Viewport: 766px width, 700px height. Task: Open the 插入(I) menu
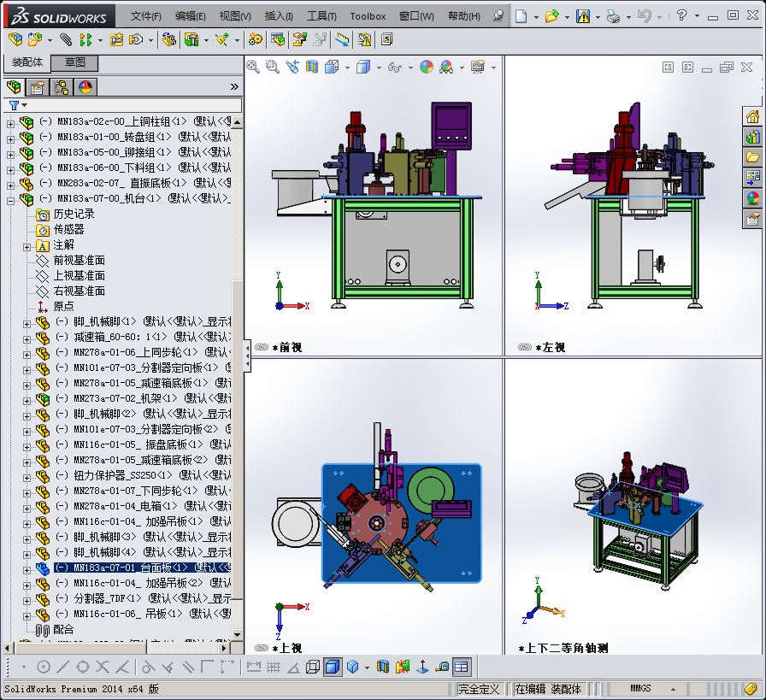point(279,16)
